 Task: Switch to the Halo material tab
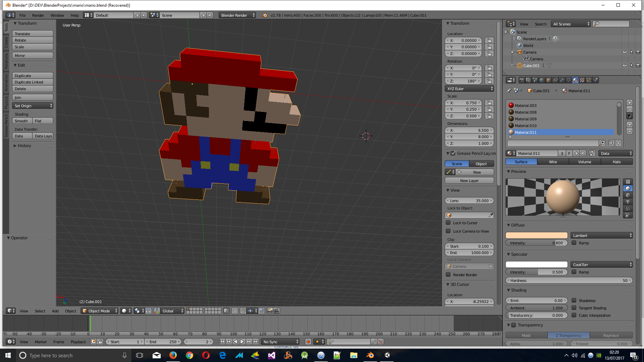pos(616,162)
